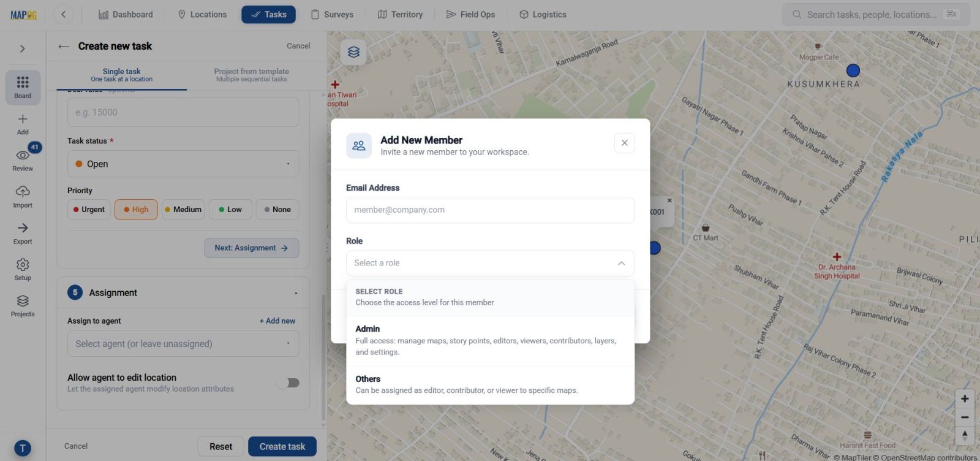Click the Dr. Archana Singh Hospital marker
This screenshot has height=461, width=980.
pyautogui.click(x=837, y=257)
